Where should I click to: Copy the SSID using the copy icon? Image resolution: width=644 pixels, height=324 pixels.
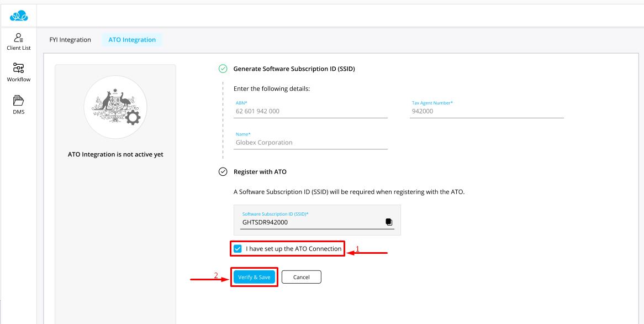[x=389, y=222]
